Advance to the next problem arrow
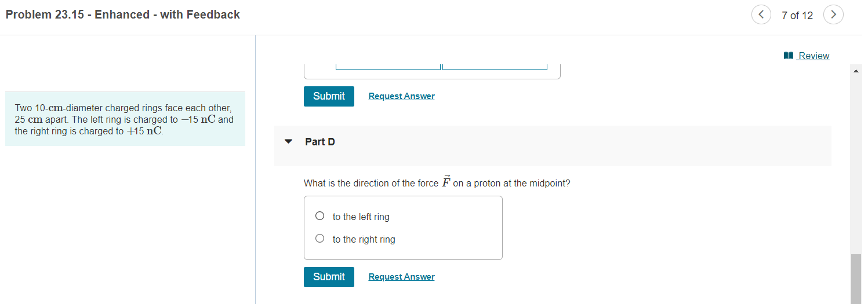 point(833,14)
